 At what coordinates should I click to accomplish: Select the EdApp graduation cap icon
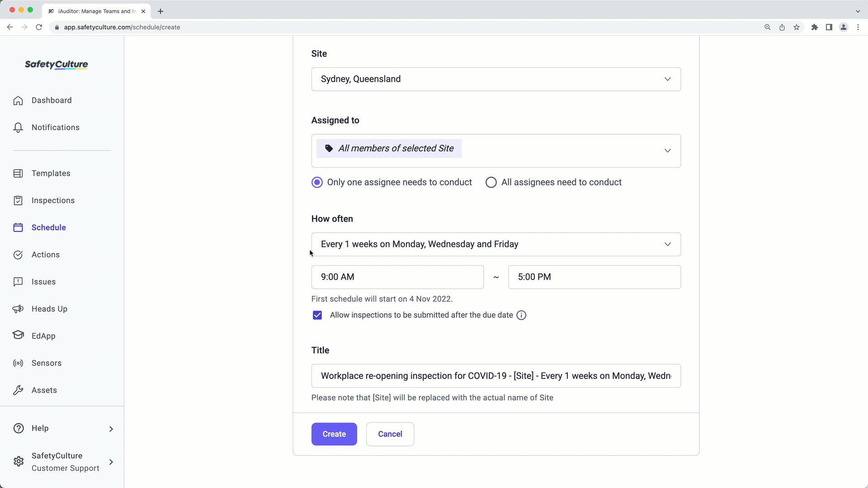(18, 335)
